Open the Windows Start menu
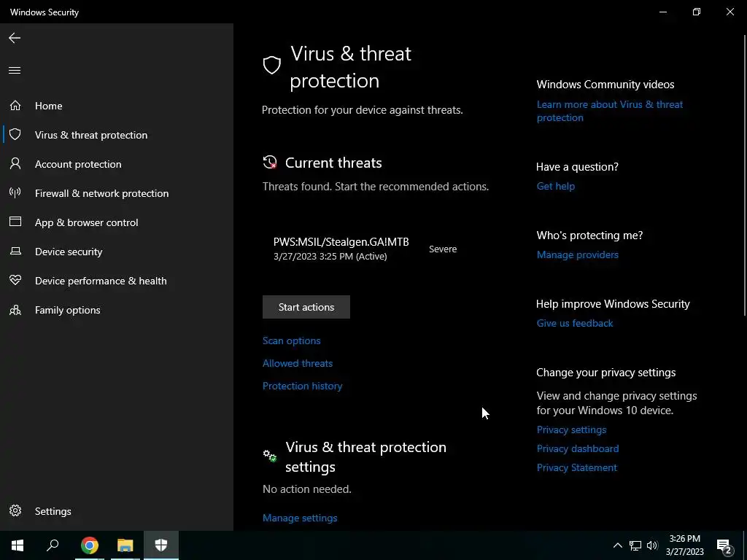 click(x=18, y=545)
